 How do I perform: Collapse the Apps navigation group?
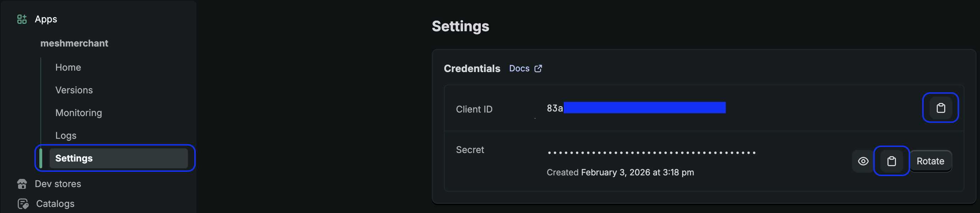pos(46,19)
